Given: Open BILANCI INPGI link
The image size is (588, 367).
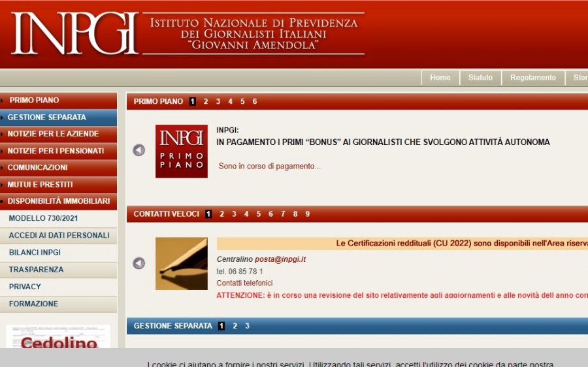Looking at the screenshot, I should [59, 252].
